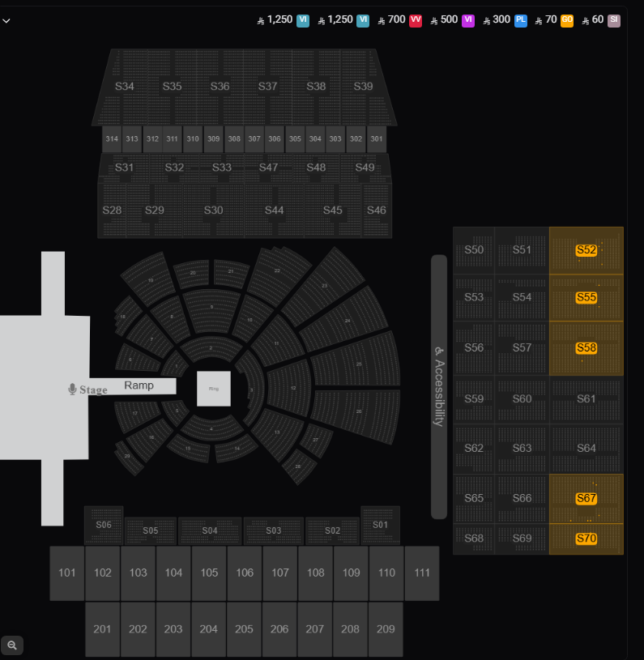The width and height of the screenshot is (644, 660).
Task: Click block 106
Action: tap(245, 573)
